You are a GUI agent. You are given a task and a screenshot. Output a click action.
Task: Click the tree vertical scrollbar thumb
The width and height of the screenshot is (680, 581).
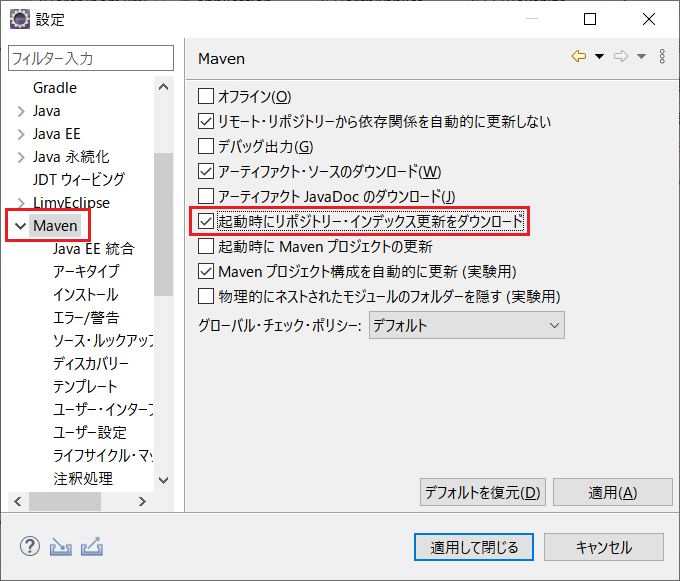[x=163, y=224]
